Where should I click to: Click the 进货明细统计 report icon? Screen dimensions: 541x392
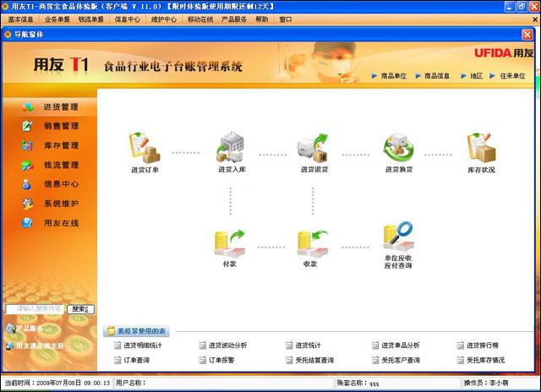[x=117, y=345]
